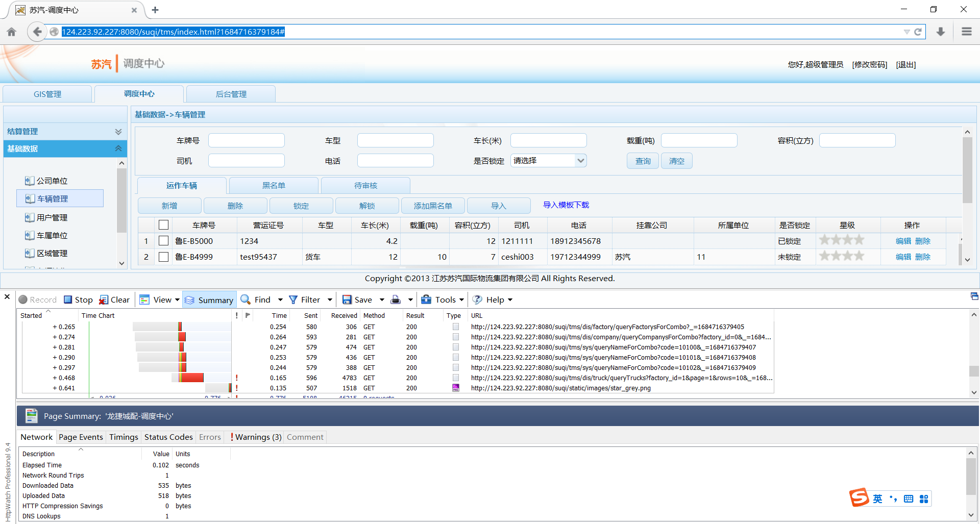This screenshot has width=980, height=524.
Task: Toggle the select-all checkbox in table header
Action: 163,225
